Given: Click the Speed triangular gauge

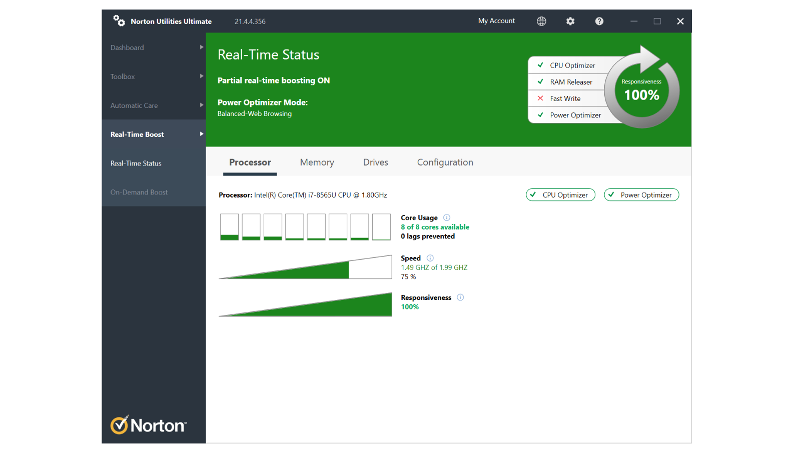Looking at the screenshot, I should [x=305, y=267].
